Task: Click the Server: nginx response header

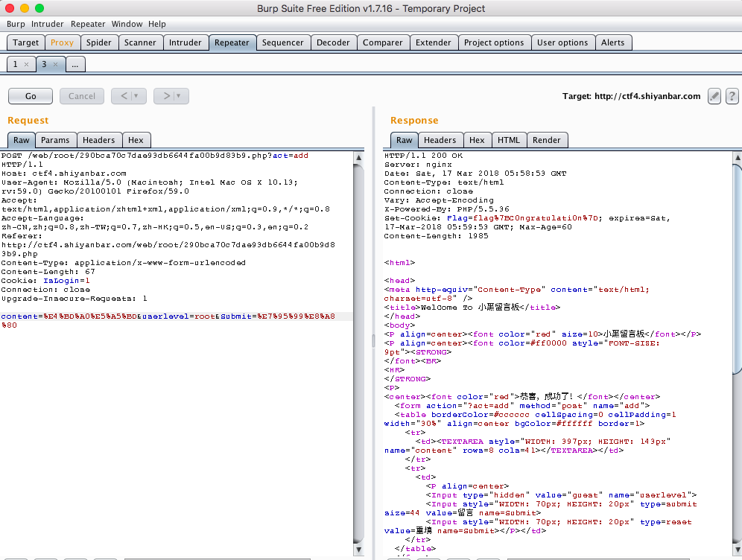Action: (x=418, y=164)
